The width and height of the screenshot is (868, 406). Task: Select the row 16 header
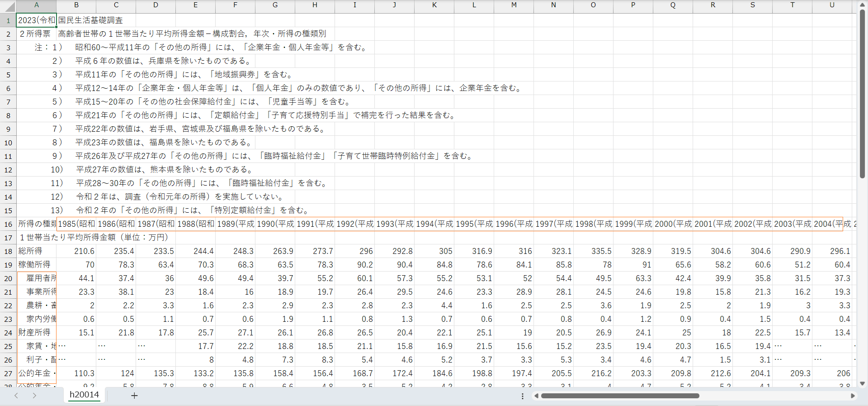(x=8, y=224)
